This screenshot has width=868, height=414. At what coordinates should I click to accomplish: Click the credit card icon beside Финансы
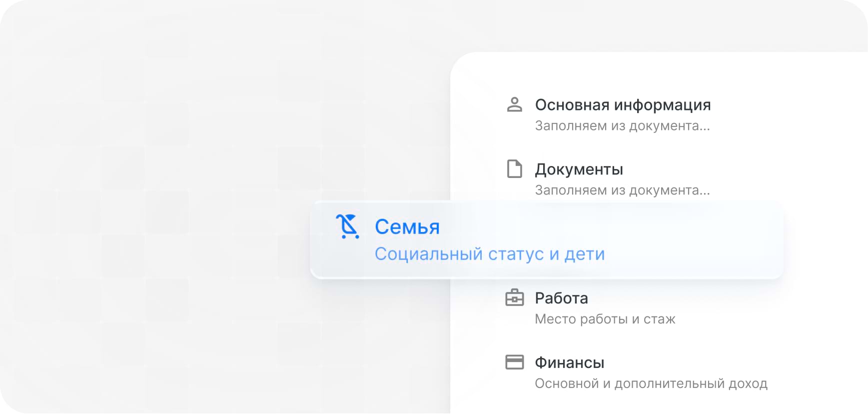coord(514,362)
